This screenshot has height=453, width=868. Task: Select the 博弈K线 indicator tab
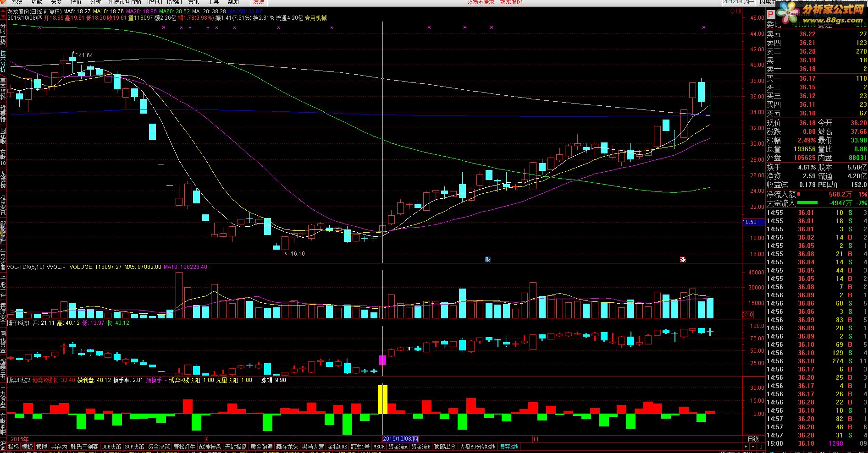pos(509,447)
